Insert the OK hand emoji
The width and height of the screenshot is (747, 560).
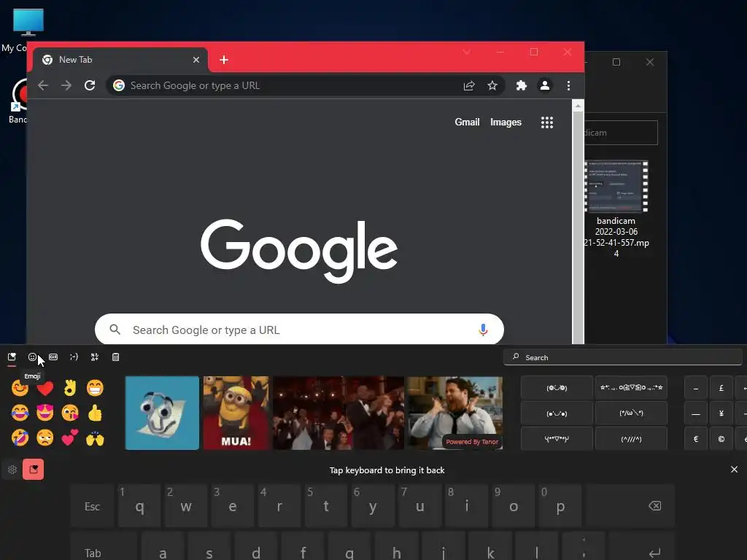(70, 389)
